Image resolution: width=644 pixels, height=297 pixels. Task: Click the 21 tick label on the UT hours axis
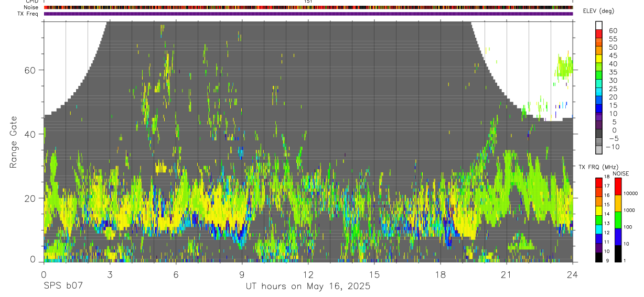[x=507, y=274]
